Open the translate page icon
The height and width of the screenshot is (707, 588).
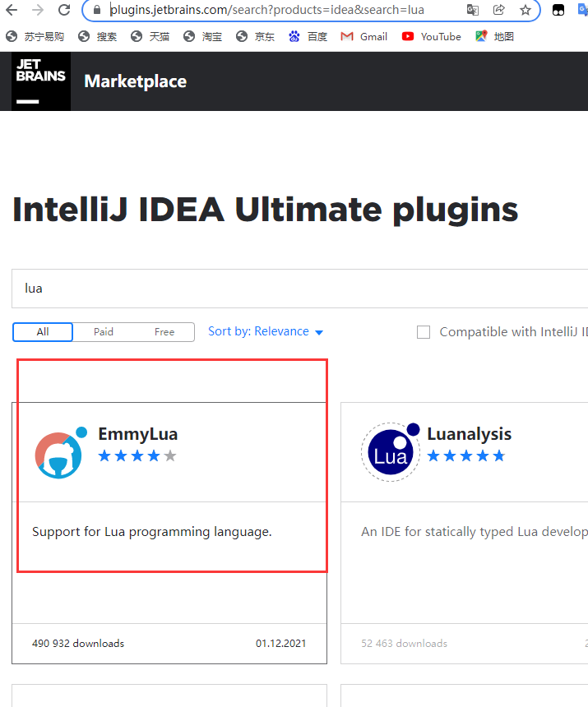click(473, 10)
